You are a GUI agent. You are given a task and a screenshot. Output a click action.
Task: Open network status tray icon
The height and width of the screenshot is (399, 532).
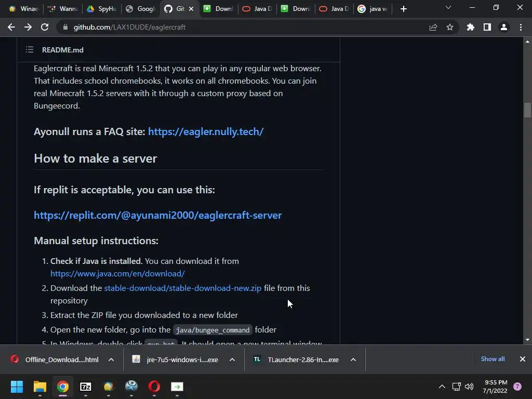456,387
